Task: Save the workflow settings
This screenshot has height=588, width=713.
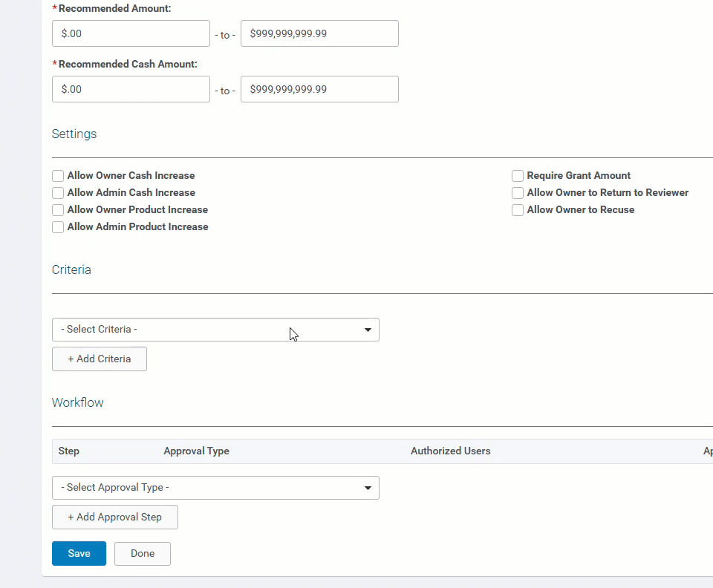Action: 79,553
